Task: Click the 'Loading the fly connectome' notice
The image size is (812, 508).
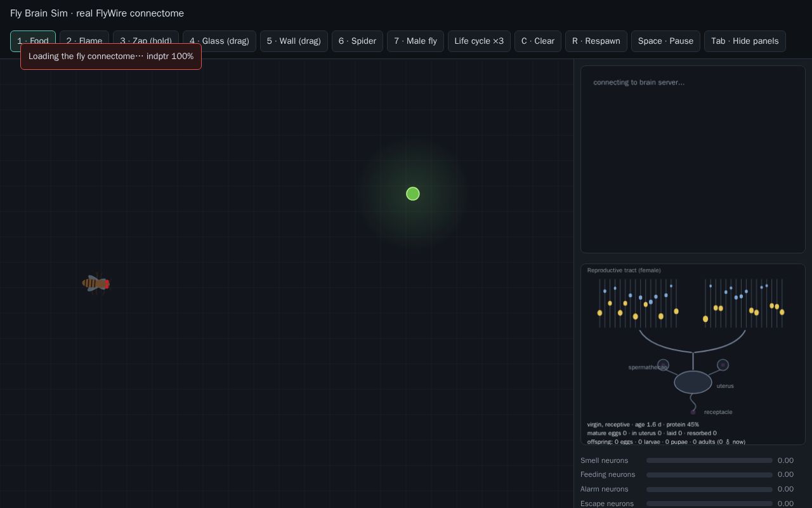Action: [111, 57]
